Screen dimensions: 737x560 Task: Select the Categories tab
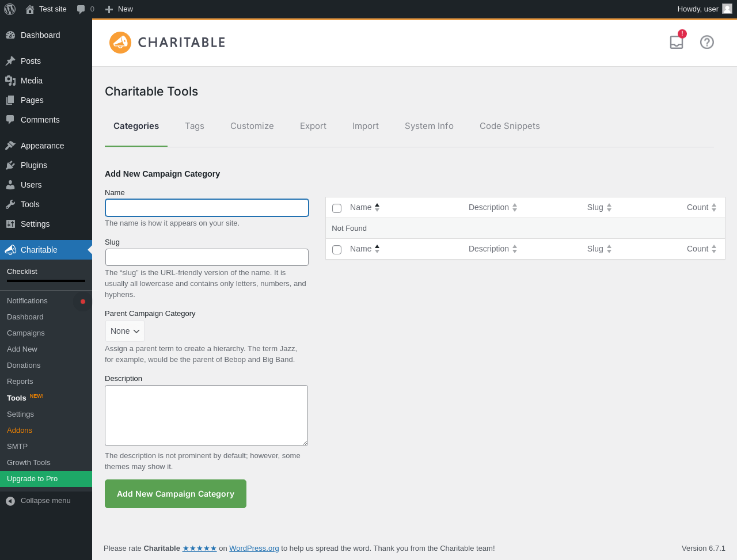136,126
